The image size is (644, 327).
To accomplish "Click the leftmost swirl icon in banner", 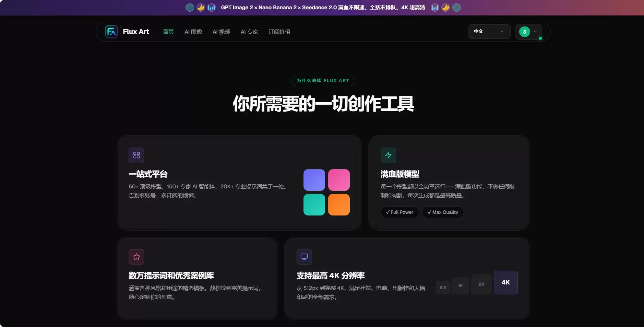I will pos(190,8).
